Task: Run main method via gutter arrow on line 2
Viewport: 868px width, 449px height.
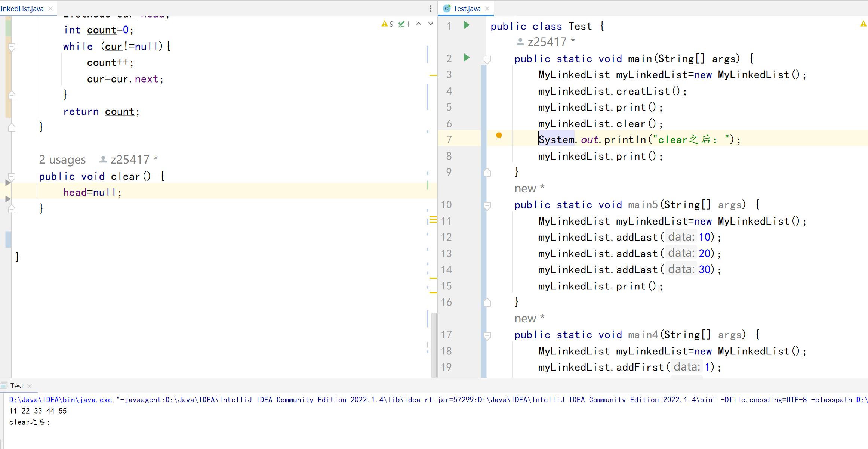Action: pyautogui.click(x=467, y=58)
